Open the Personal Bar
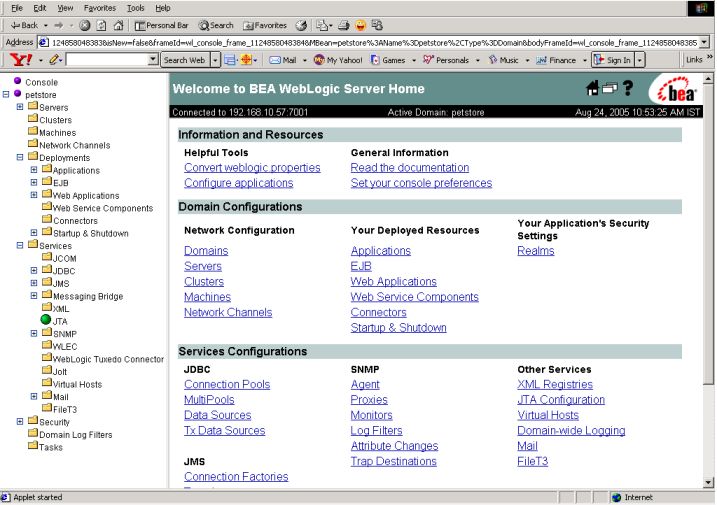This screenshot has height=505, width=717. [161, 25]
